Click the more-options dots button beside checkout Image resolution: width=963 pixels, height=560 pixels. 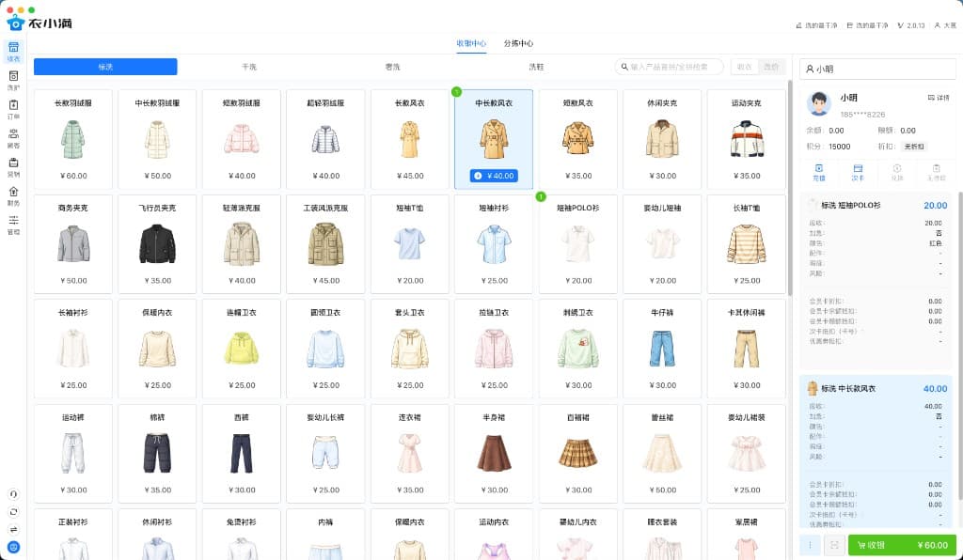coord(810,545)
